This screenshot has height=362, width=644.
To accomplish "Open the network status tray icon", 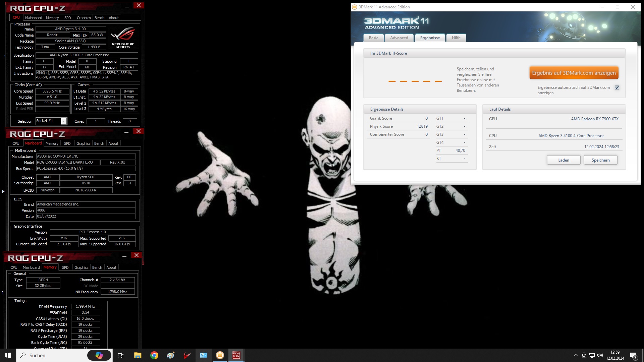I will [x=592, y=355].
